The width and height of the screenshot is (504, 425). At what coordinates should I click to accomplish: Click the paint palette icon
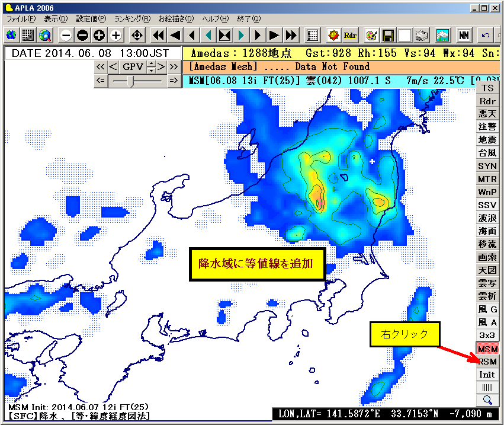371,34
